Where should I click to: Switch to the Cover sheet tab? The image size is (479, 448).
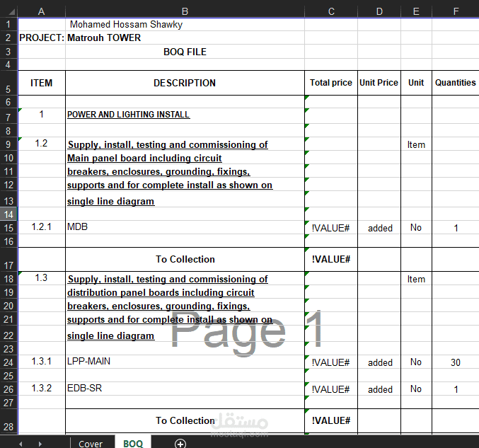pos(91,444)
